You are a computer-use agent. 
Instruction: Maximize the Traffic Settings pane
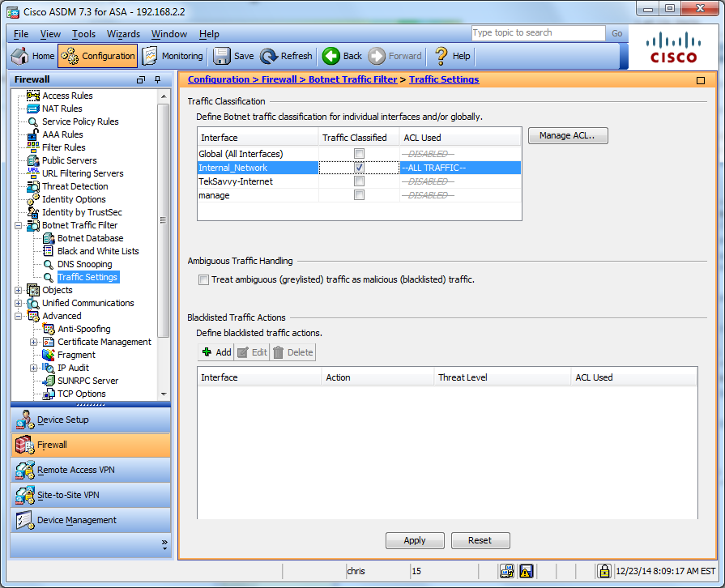click(x=701, y=80)
